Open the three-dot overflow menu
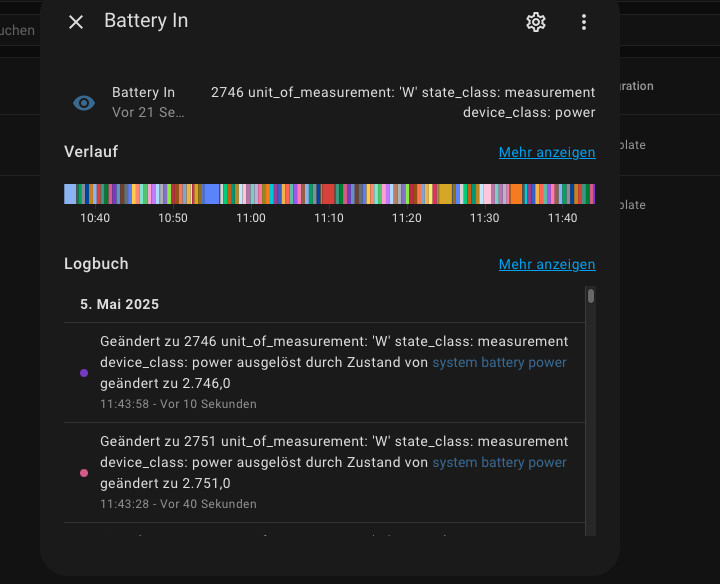The width and height of the screenshot is (720, 584). 584,22
